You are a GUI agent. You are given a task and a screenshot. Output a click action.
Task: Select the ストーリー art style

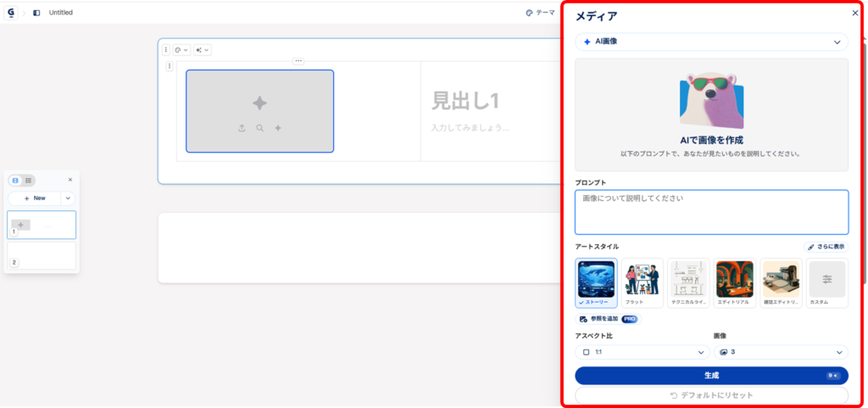click(x=596, y=279)
